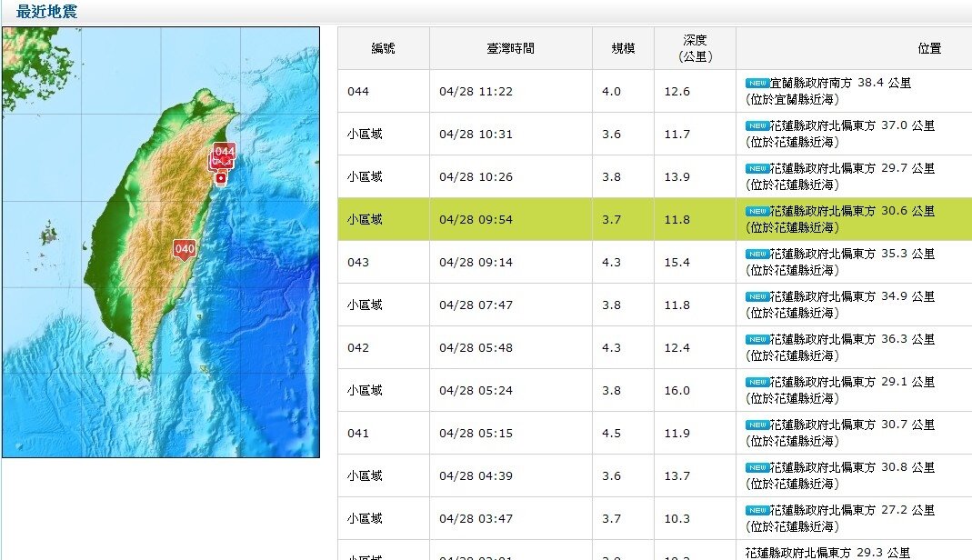Sort the table by 編號 column
The image size is (972, 560).
pos(383,48)
